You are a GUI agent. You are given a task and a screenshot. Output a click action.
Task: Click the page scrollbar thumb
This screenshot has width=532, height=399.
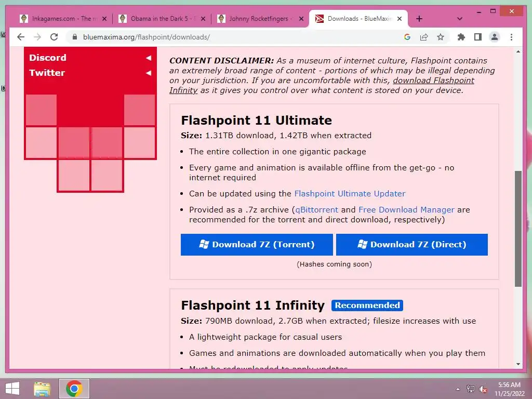coord(518,229)
